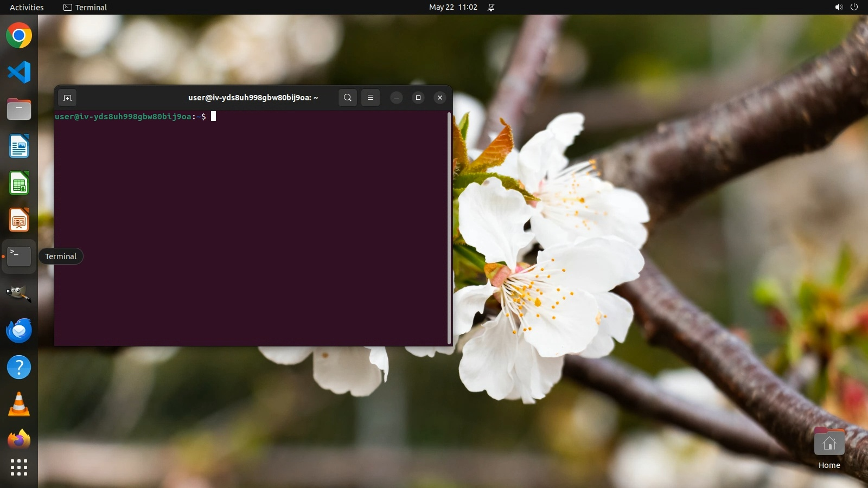The image size is (868, 488).
Task: Open the Files manager in dock
Action: (x=19, y=110)
